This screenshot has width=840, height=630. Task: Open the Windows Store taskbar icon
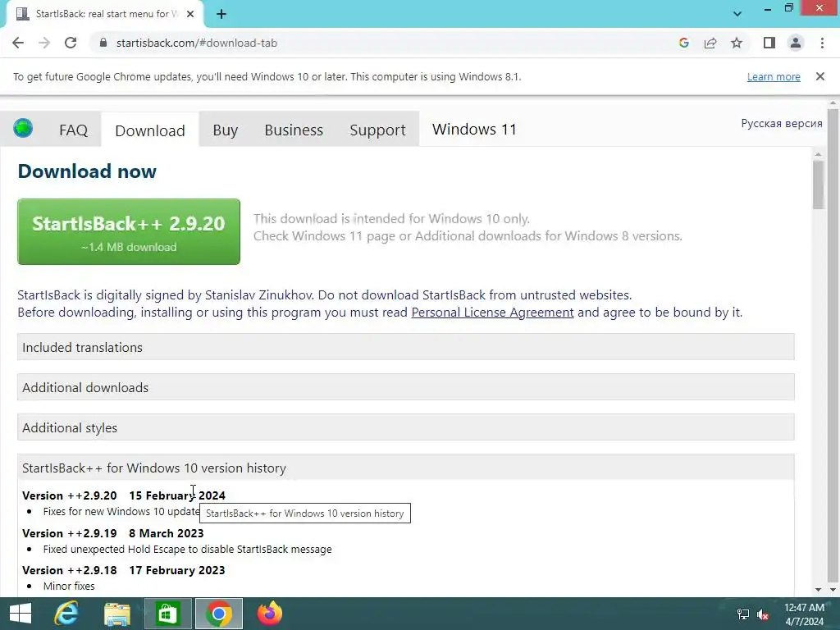point(167,614)
